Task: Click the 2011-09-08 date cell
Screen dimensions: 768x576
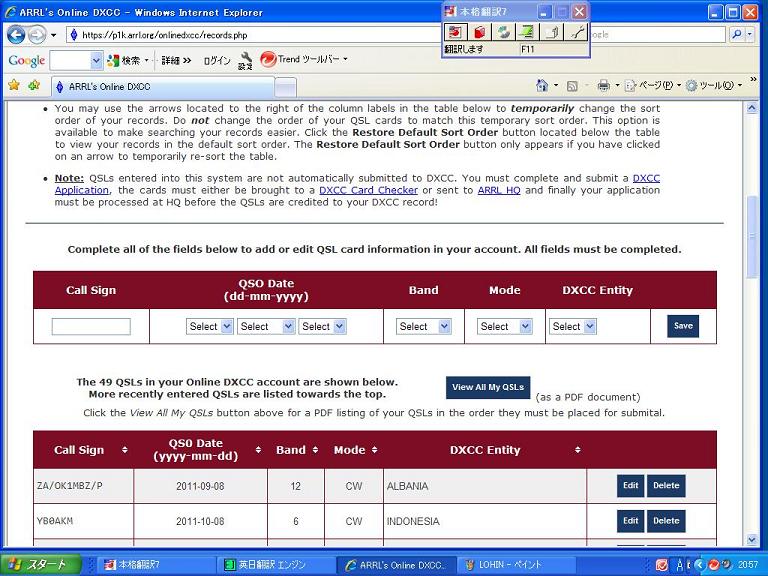Action: point(200,486)
